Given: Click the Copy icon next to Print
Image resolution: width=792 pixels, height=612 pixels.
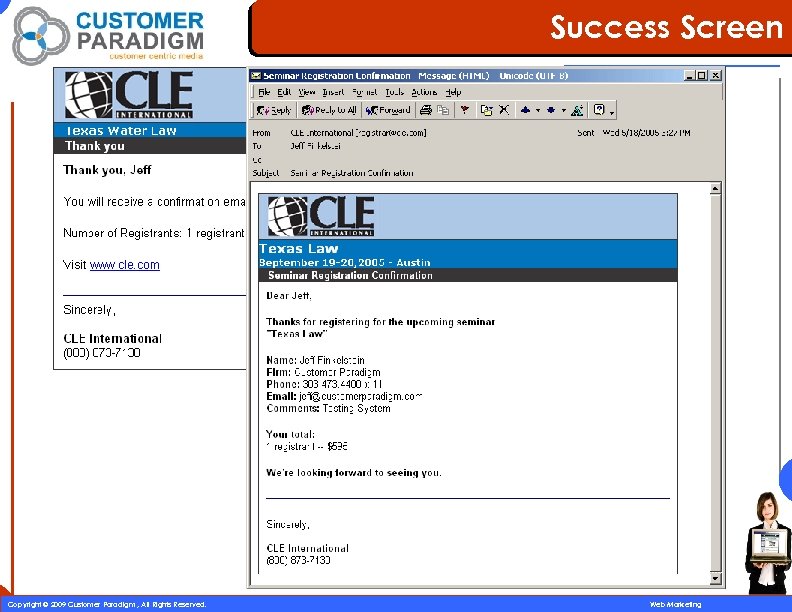Looking at the screenshot, I should (443, 110).
